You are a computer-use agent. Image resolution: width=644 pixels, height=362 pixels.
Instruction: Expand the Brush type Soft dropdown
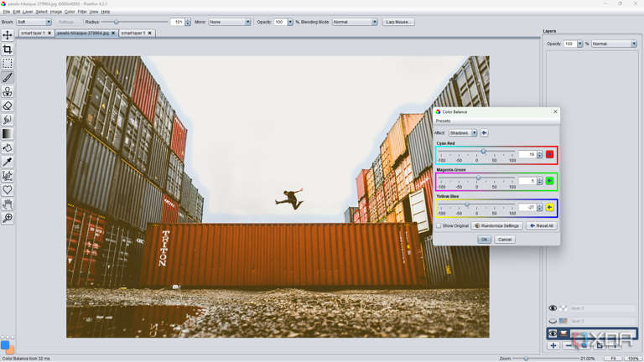(34, 22)
